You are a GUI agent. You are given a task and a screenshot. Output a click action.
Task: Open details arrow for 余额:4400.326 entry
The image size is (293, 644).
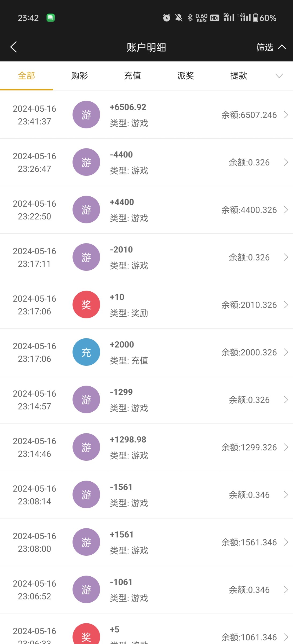coord(286,210)
